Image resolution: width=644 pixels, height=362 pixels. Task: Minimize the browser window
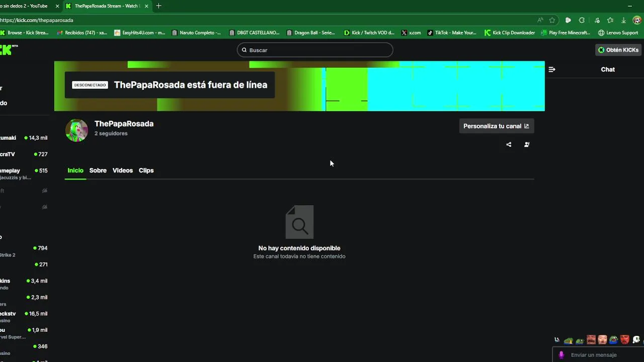point(630,6)
